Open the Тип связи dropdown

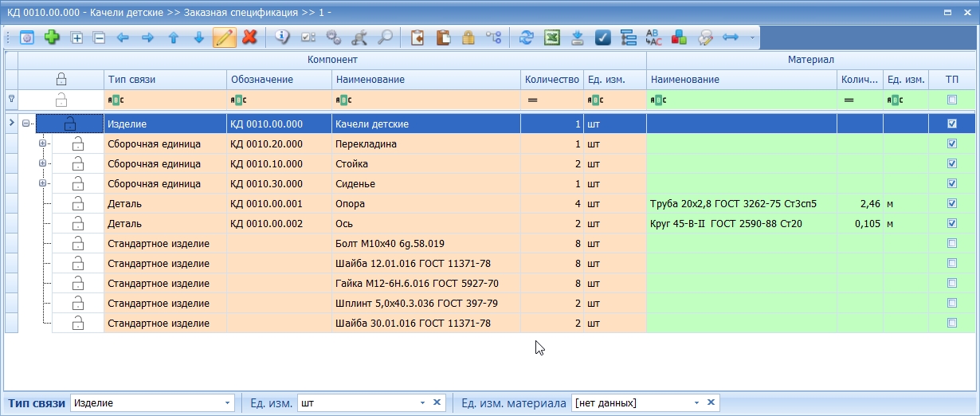[x=228, y=403]
